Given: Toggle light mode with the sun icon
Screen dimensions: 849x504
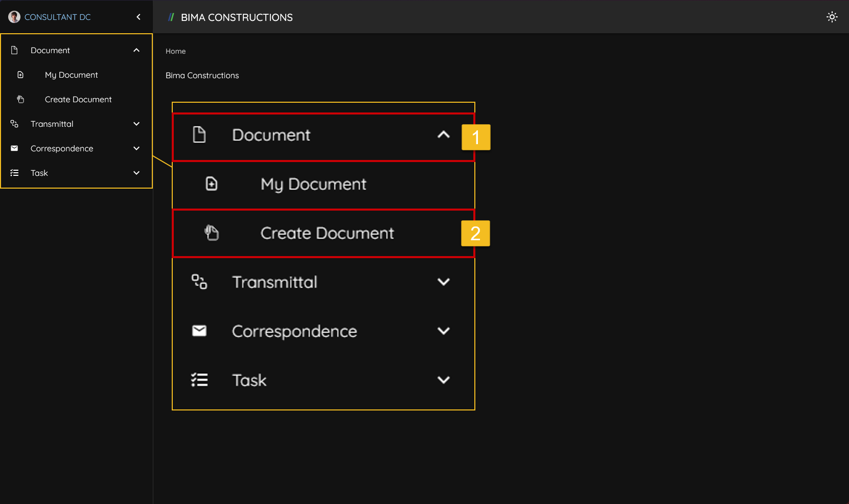Looking at the screenshot, I should 832,16.
